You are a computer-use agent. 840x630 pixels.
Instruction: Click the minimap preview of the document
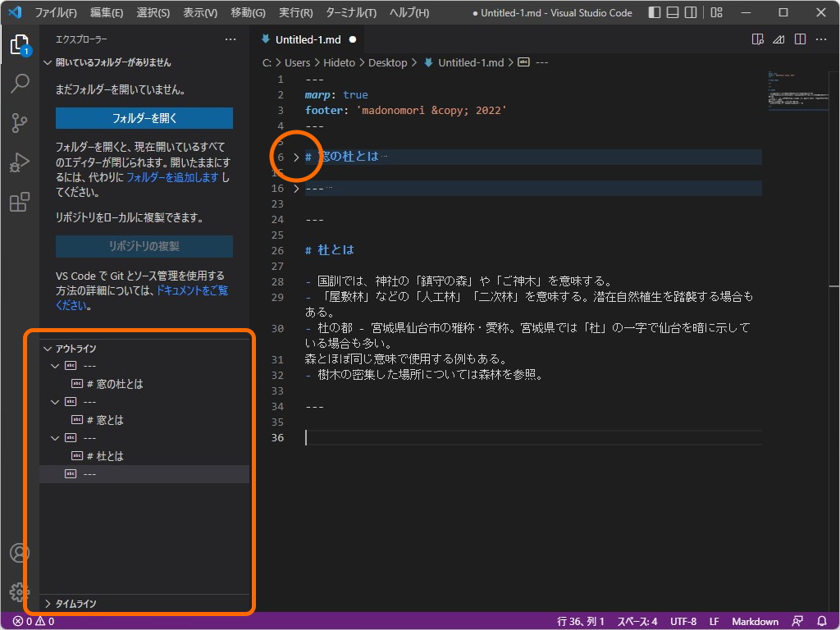798,90
